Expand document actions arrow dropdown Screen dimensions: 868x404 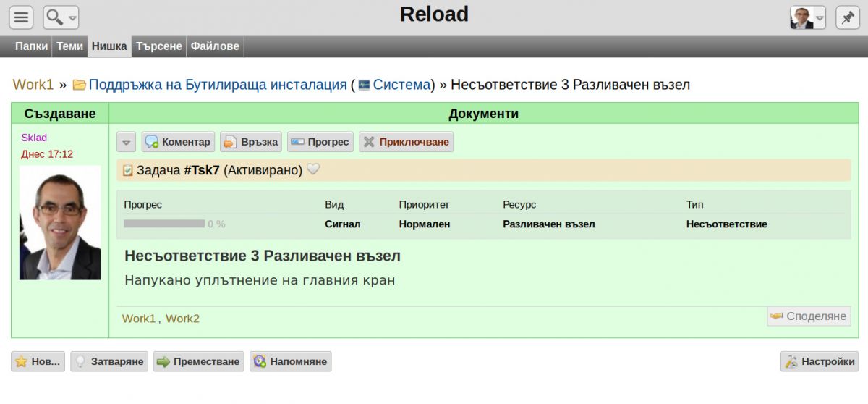tap(126, 142)
